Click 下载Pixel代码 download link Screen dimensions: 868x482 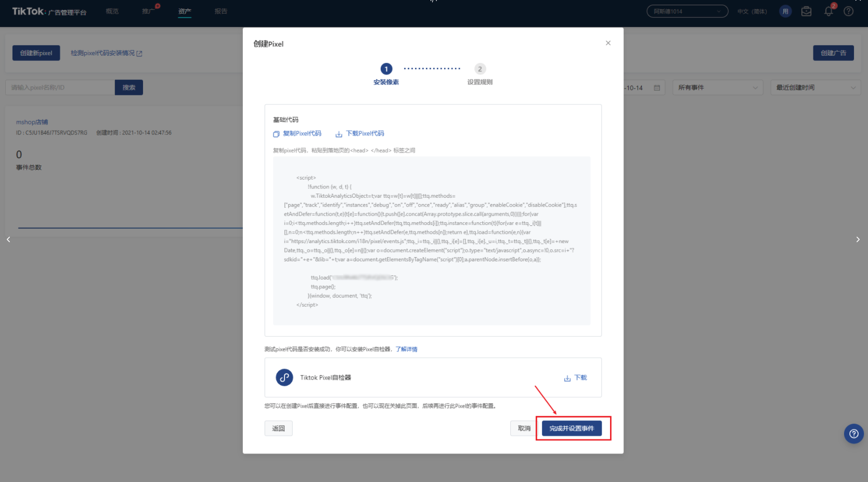[x=360, y=134]
